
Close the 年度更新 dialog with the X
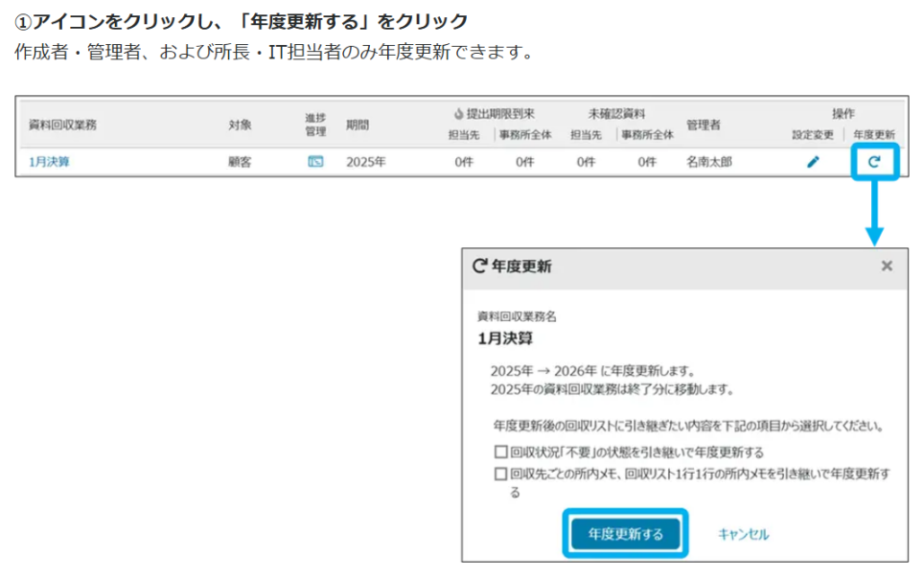coord(887,266)
